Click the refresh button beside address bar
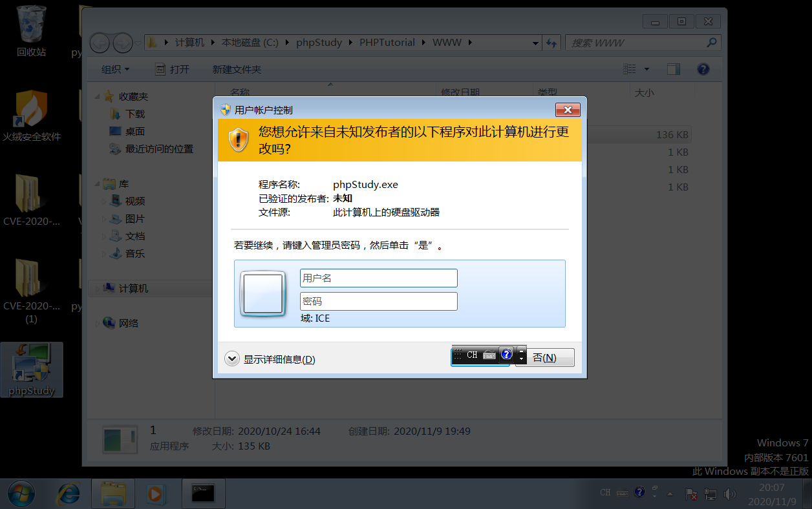 551,43
